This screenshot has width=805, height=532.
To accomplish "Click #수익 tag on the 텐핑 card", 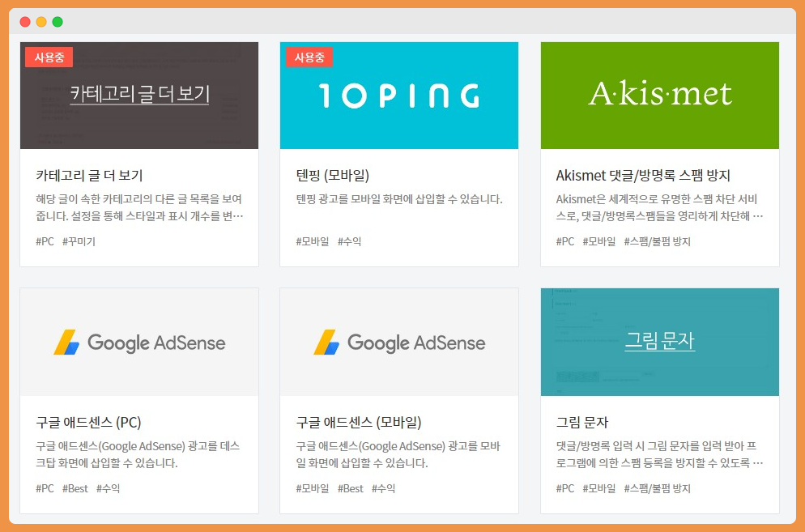I will tap(350, 241).
